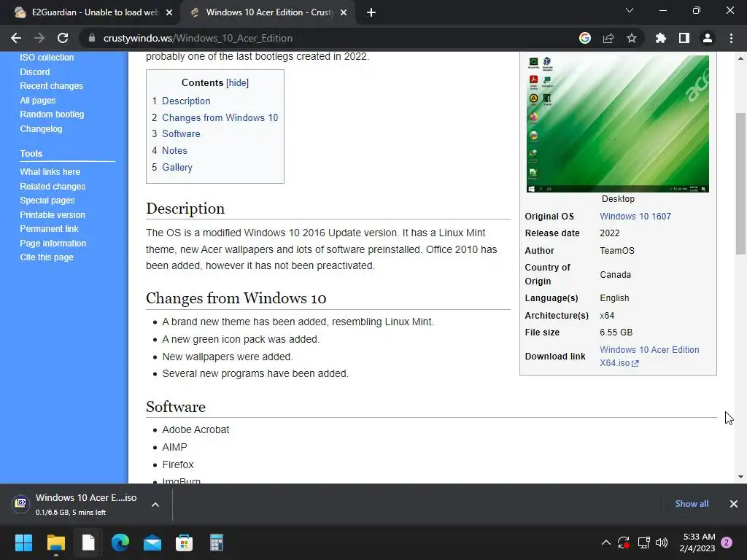Open Cite this page link

(x=47, y=257)
